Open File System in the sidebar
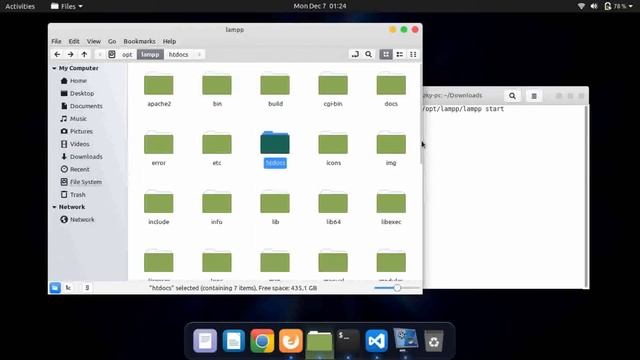The width and height of the screenshot is (640, 360). [x=85, y=182]
